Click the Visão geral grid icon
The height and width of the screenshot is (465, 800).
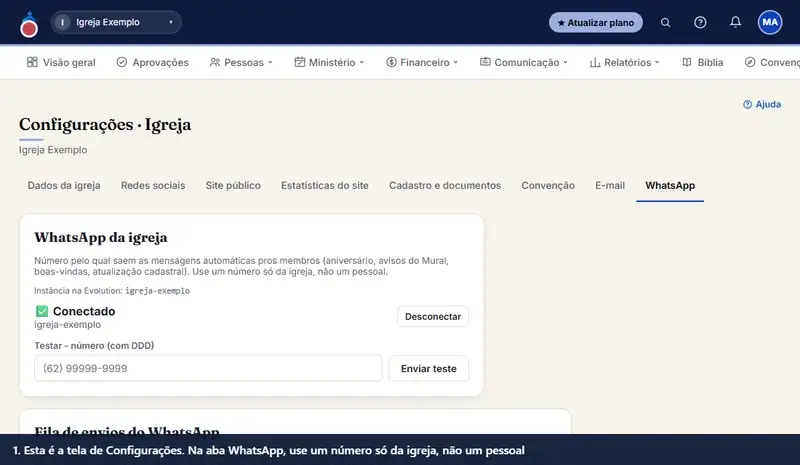[x=32, y=62]
